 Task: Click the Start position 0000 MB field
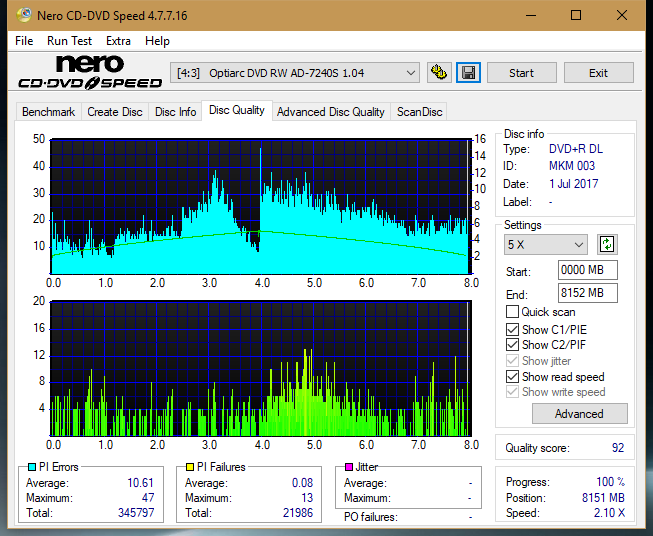coord(588,270)
